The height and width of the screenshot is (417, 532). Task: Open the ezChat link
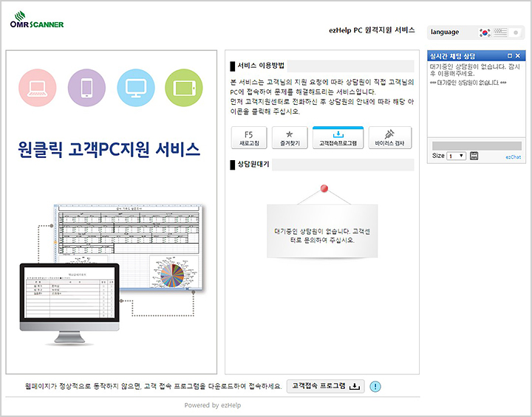513,157
